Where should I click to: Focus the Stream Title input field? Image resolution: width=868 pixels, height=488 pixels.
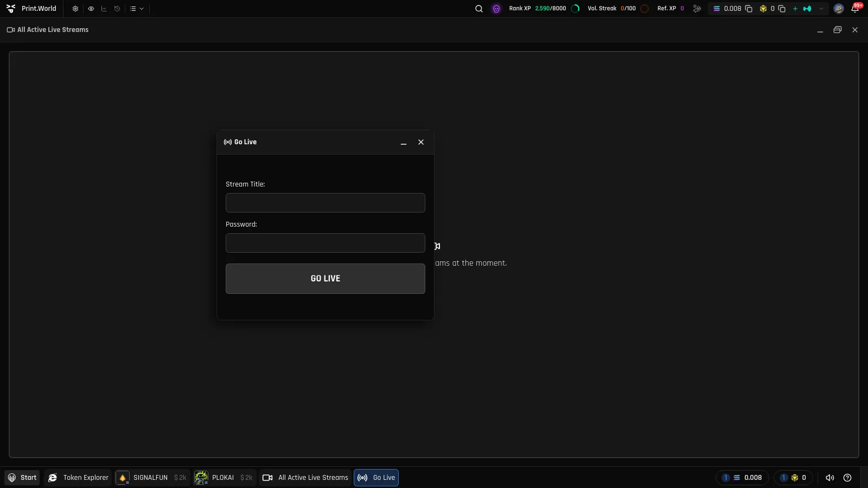[325, 203]
